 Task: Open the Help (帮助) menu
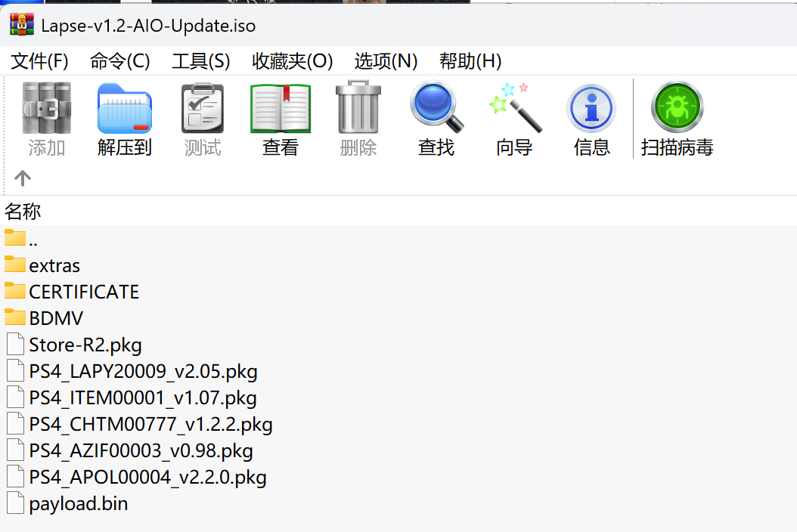coord(470,61)
